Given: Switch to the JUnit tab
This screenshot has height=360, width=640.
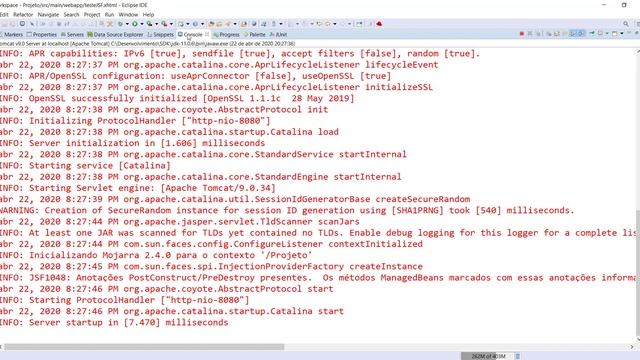Looking at the screenshot, I should [278, 35].
